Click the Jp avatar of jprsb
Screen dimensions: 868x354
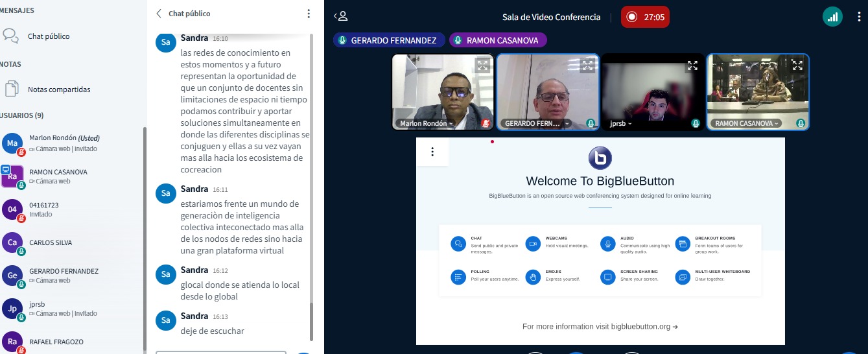click(12, 309)
